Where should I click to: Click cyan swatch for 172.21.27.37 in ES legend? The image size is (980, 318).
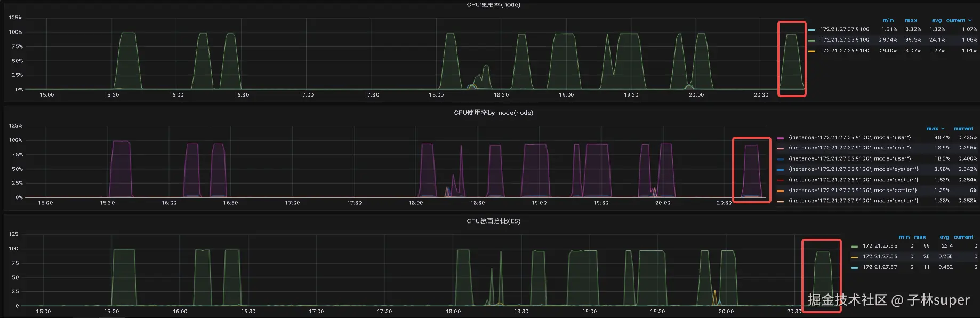pyautogui.click(x=855, y=267)
